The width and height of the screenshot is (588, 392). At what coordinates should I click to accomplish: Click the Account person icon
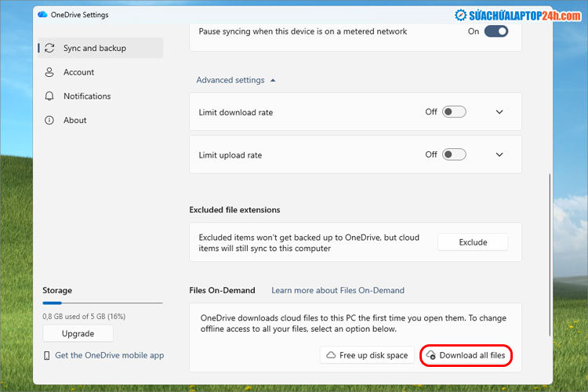pyautogui.click(x=50, y=72)
